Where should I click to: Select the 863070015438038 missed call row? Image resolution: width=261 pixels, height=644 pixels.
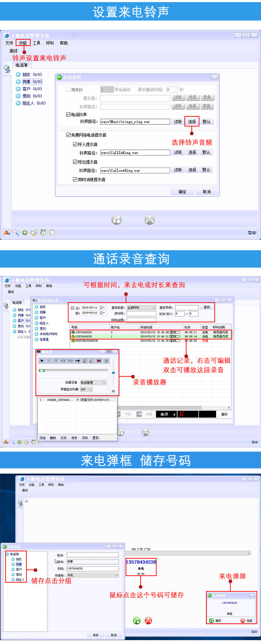tap(150, 341)
